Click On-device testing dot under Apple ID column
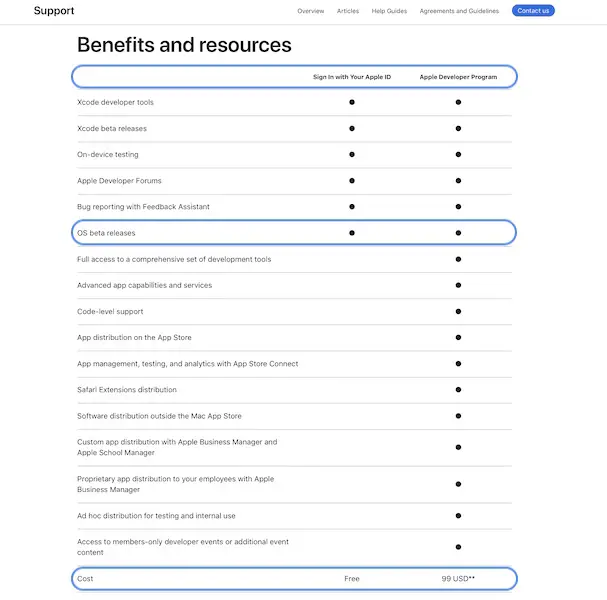The width and height of the screenshot is (607, 600). (x=352, y=154)
